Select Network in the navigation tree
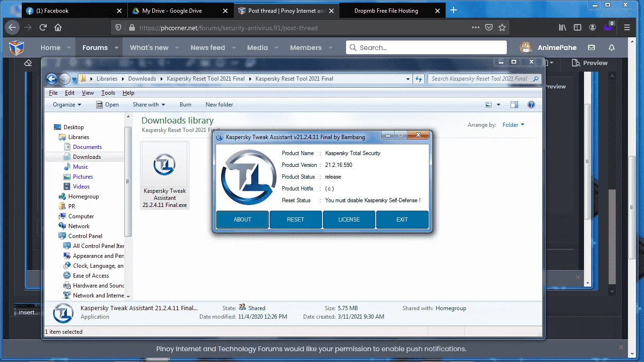This screenshot has width=644, height=362. (x=79, y=226)
